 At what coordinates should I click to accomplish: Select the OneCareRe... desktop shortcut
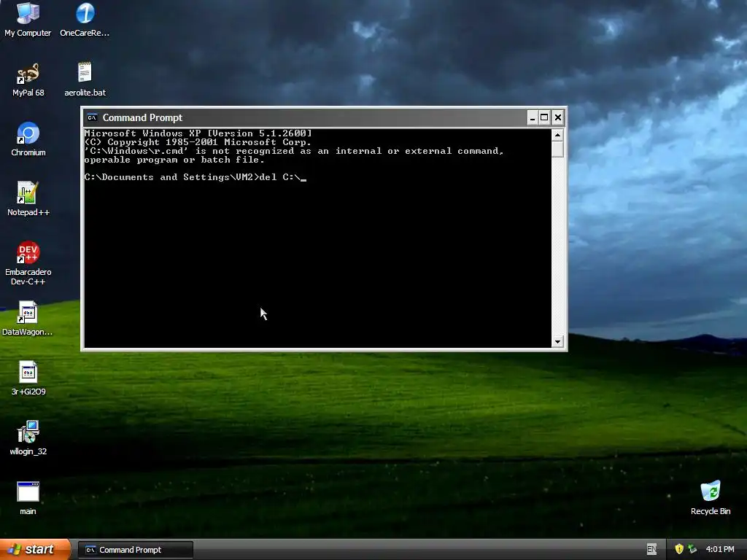[x=85, y=19]
